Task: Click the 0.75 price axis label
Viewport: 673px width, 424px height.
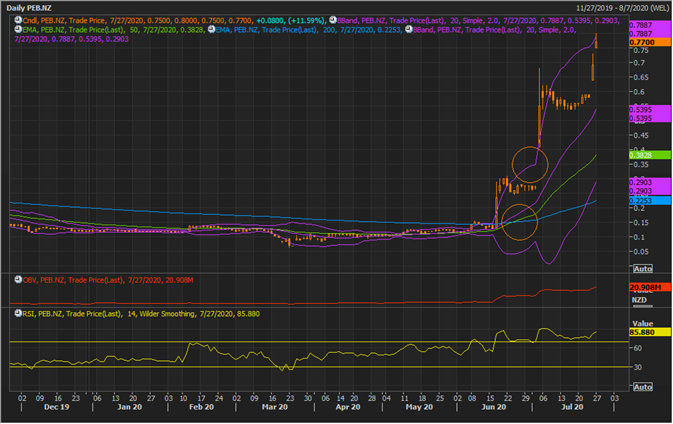Action: (x=640, y=51)
